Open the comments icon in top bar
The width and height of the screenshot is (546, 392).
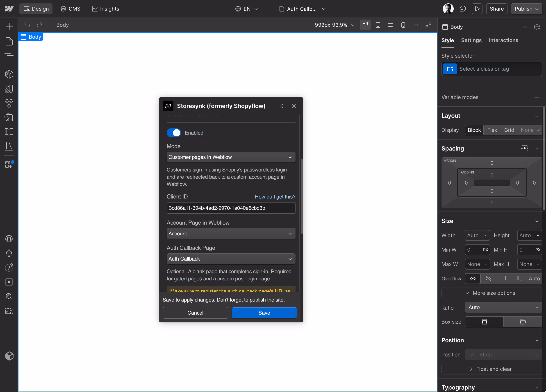pyautogui.click(x=463, y=9)
